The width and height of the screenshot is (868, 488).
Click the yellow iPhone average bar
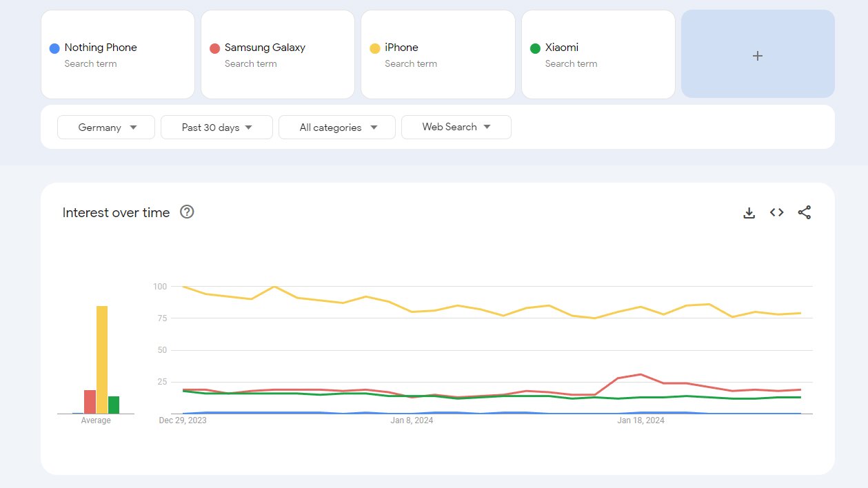(x=102, y=358)
